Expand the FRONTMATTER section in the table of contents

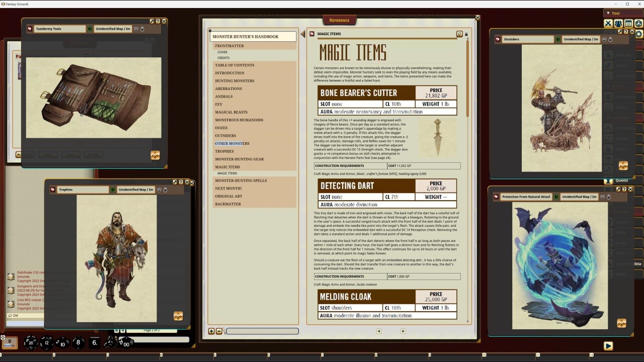tap(231, 46)
